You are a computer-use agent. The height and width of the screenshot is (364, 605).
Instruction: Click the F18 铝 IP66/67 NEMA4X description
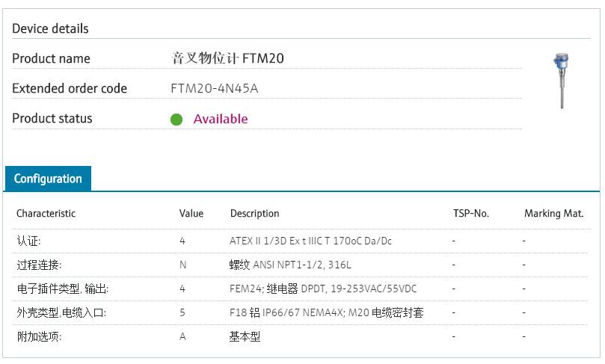(326, 312)
